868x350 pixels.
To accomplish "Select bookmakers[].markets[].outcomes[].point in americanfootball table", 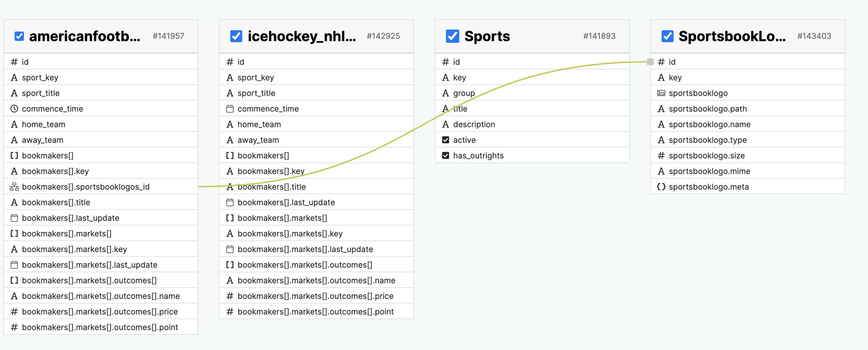I will point(100,327).
